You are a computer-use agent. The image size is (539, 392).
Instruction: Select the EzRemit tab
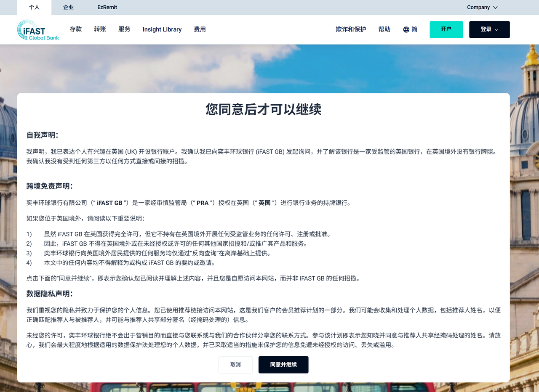107,7
